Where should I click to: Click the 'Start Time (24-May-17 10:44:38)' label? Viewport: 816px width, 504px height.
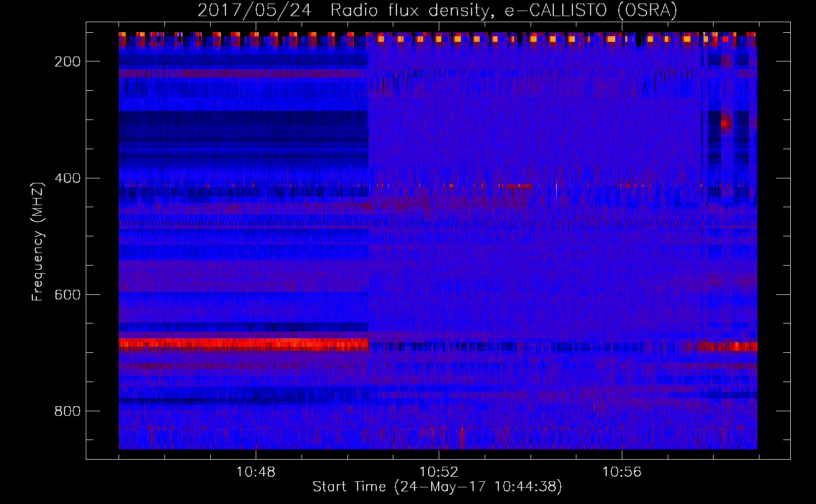click(x=437, y=487)
